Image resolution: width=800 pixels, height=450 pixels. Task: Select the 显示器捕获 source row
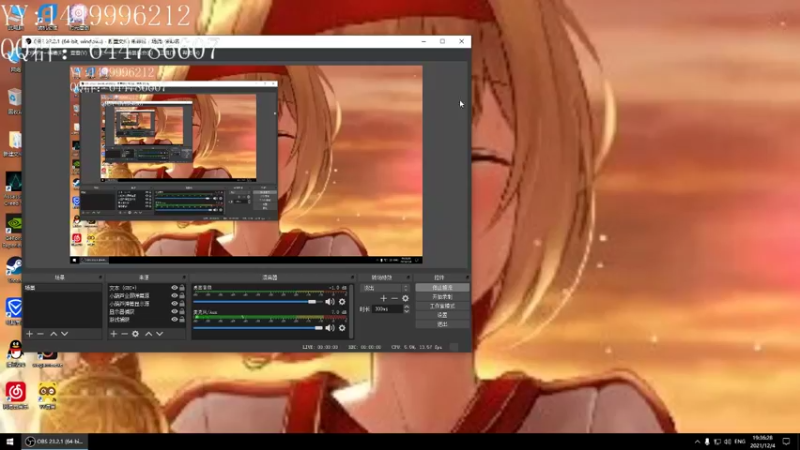pyautogui.click(x=139, y=311)
